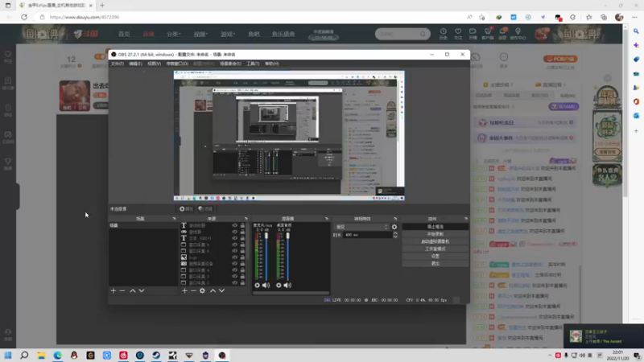This screenshot has height=362, width=644.
Task: Open Steam icon on the taskbar
Action: tap(156, 355)
